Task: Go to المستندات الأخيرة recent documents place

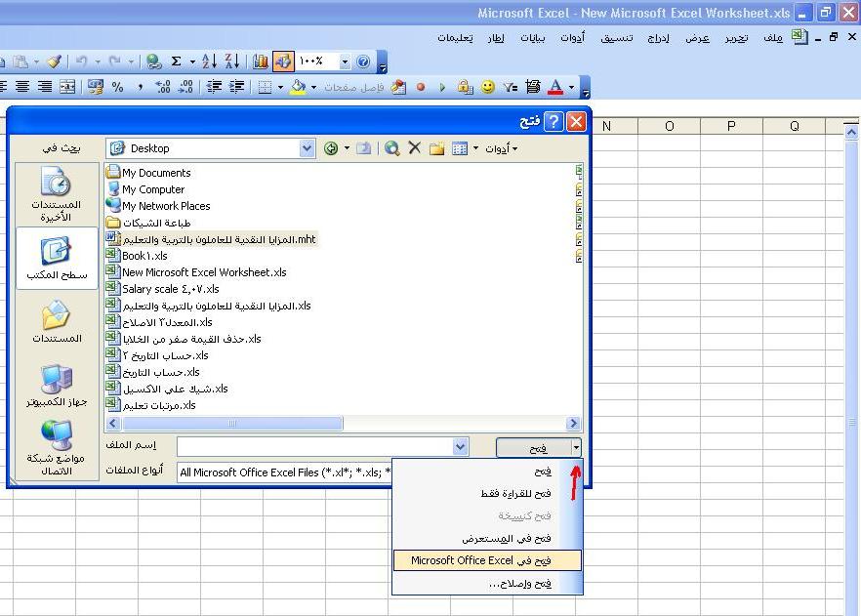Action: 57,194
